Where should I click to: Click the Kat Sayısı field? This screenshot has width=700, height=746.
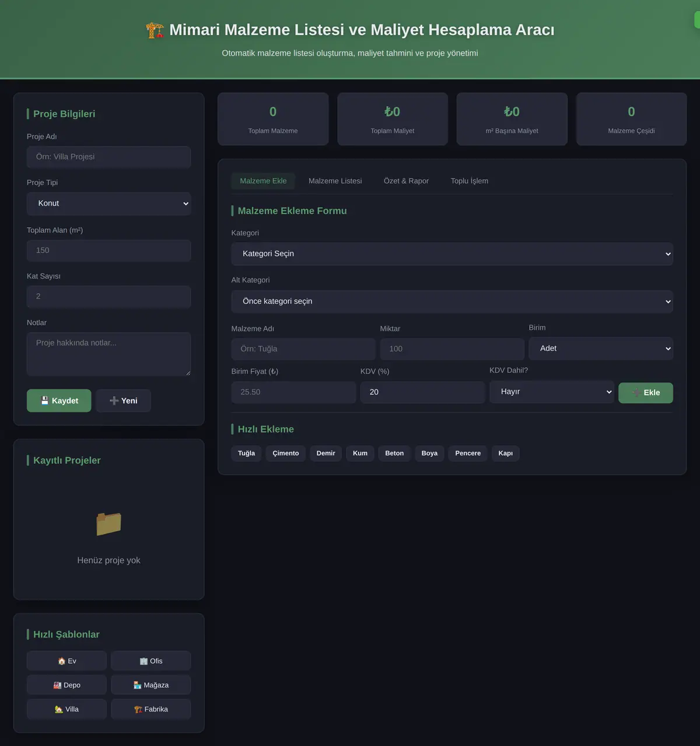coord(108,297)
